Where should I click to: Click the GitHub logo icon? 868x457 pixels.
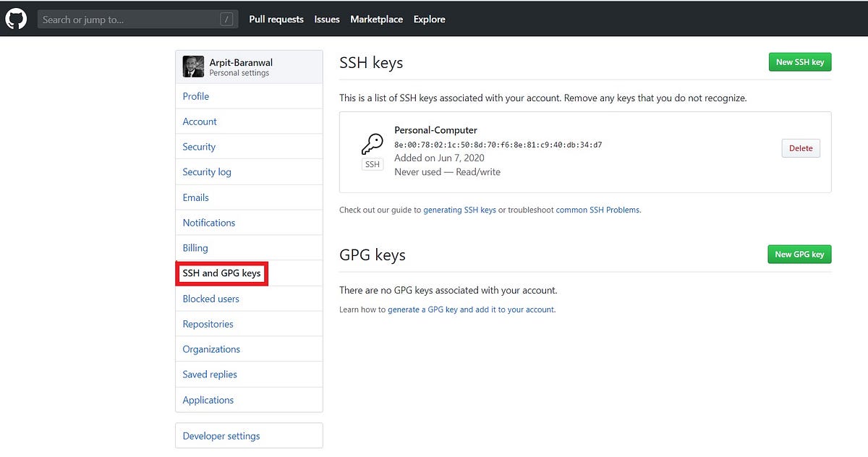tap(16, 18)
